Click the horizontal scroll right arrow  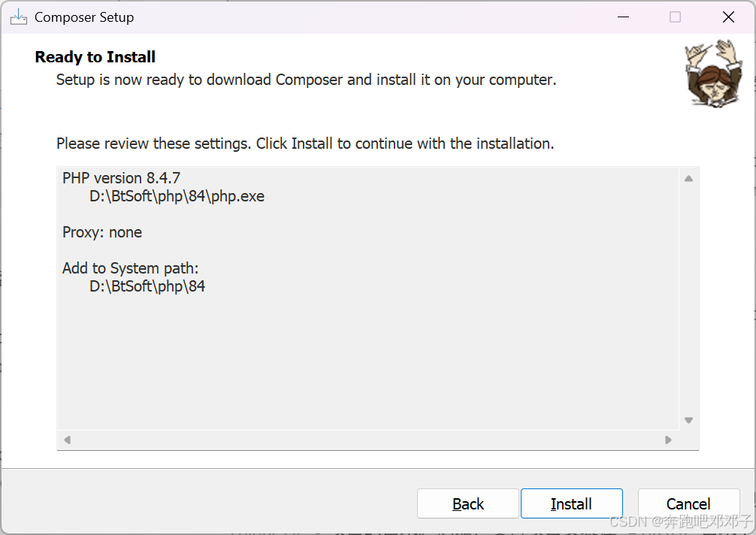click(668, 440)
